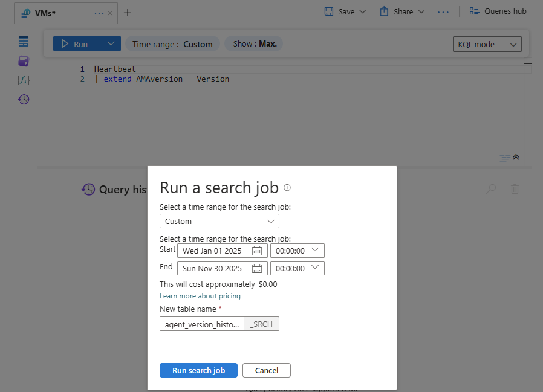
Task: Open the End date calendar picker
Action: [x=256, y=269]
